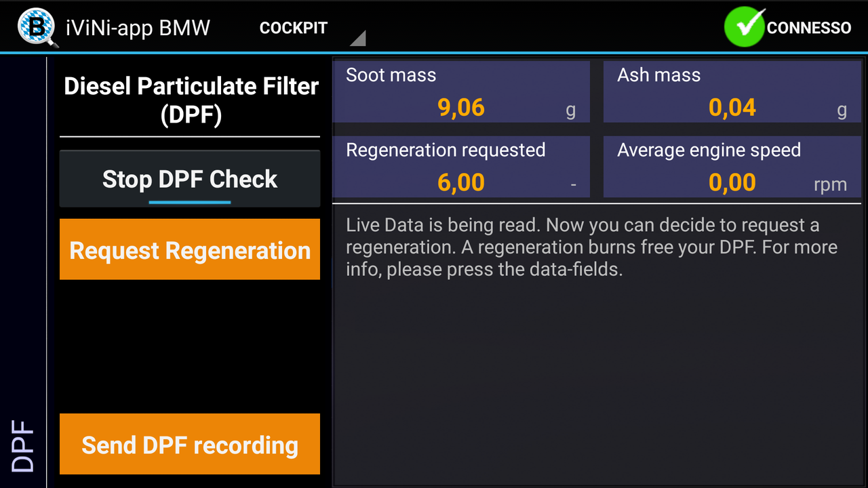The height and width of the screenshot is (488, 868).
Task: Tap the Regeneration requested value 6,00
Action: 461,183
